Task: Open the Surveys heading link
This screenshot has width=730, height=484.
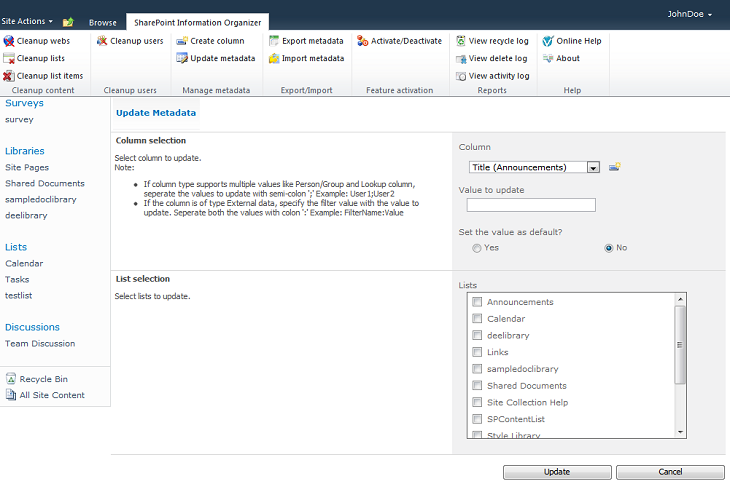Action: click(x=24, y=103)
